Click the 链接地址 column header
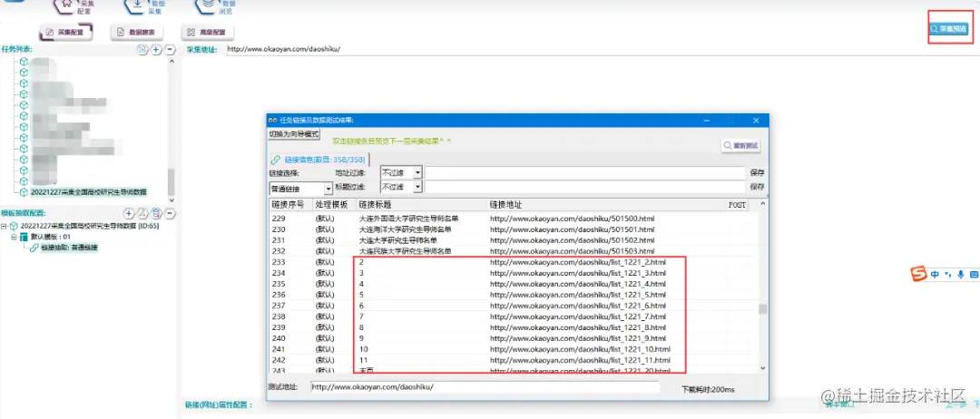980x419 pixels. tap(606, 205)
